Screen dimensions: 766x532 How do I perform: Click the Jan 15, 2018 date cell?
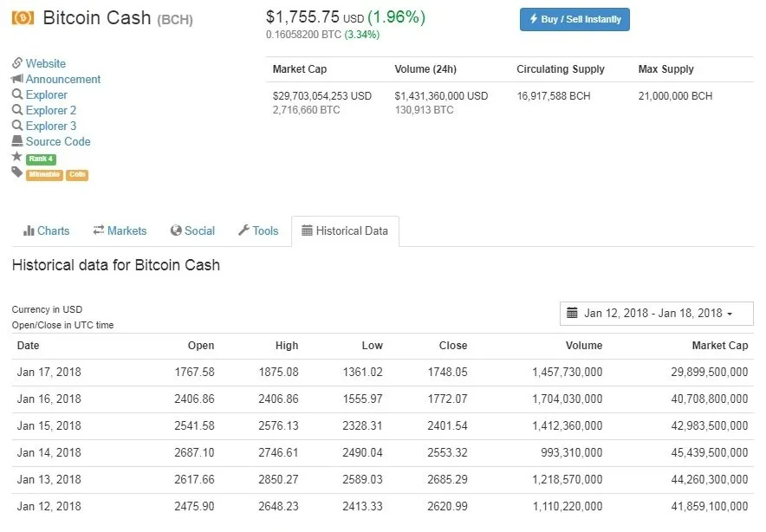[x=49, y=426]
